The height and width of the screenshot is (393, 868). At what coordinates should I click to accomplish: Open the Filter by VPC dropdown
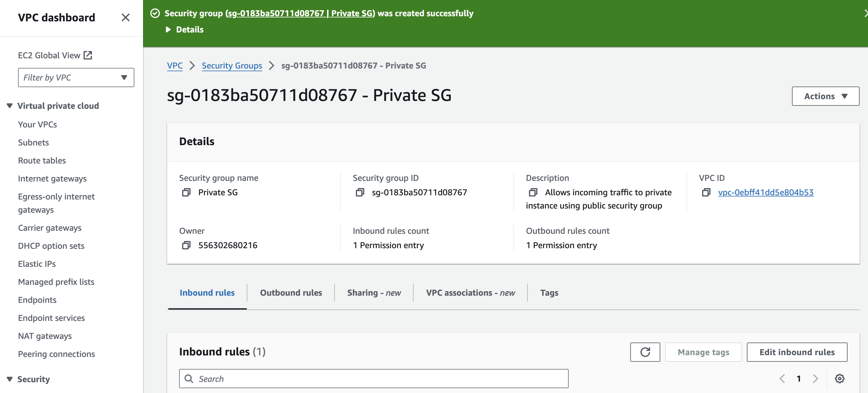(x=76, y=78)
